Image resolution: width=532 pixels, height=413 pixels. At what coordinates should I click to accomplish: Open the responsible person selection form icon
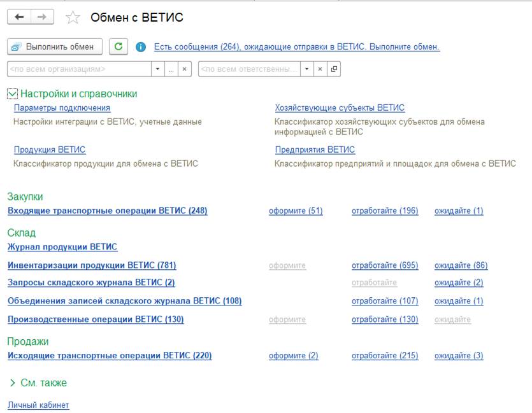(334, 69)
